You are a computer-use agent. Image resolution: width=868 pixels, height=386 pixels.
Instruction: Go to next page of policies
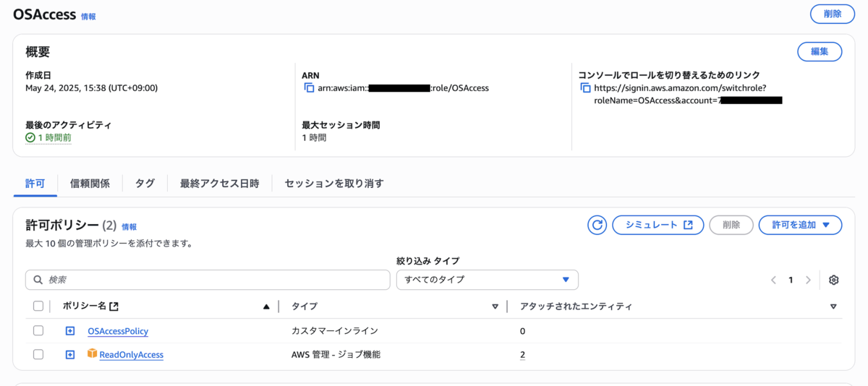(x=808, y=280)
